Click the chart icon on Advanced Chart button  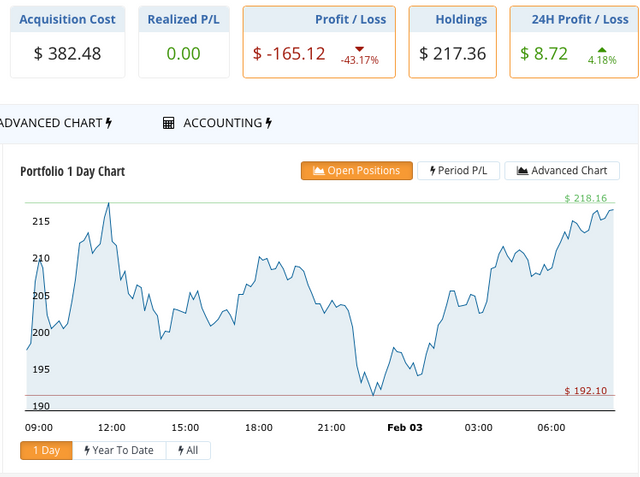point(522,171)
